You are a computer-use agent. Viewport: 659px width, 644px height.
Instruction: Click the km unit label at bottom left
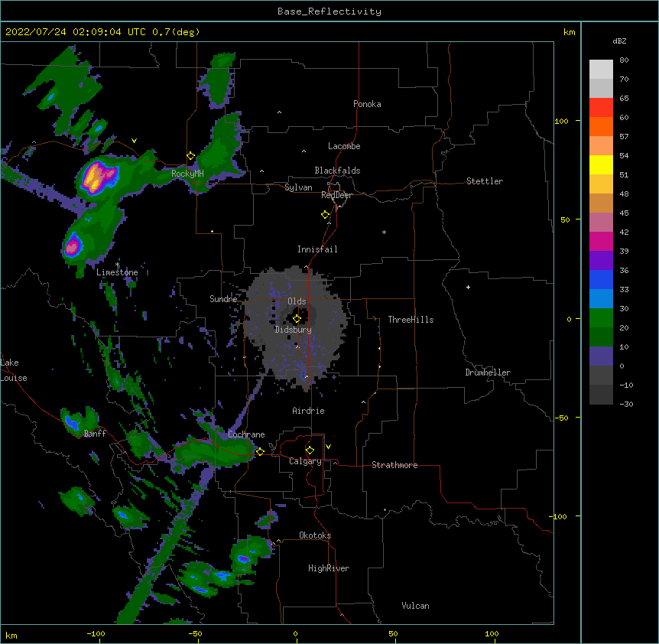(x=11, y=636)
